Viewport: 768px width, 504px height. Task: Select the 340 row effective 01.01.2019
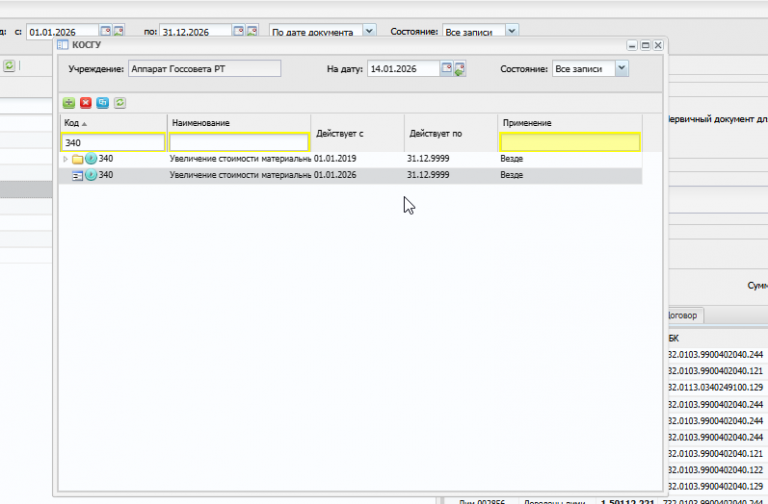pyautogui.click(x=351, y=159)
